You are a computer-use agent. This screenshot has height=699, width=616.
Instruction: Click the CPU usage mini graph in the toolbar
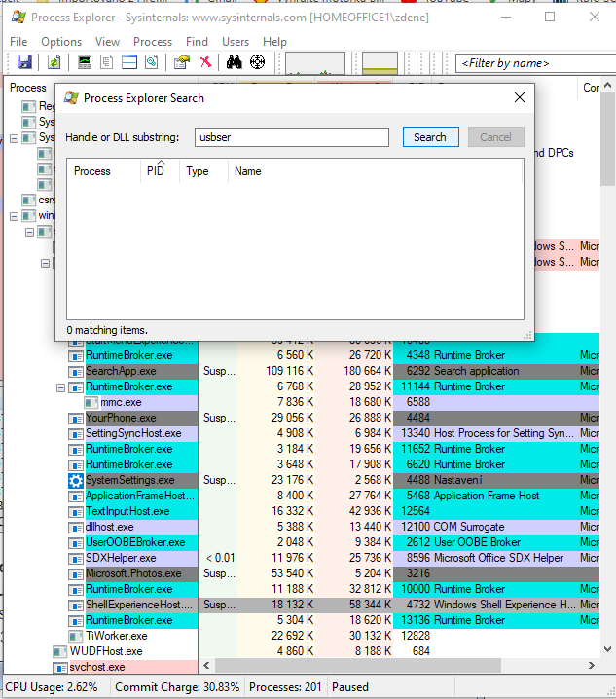315,62
